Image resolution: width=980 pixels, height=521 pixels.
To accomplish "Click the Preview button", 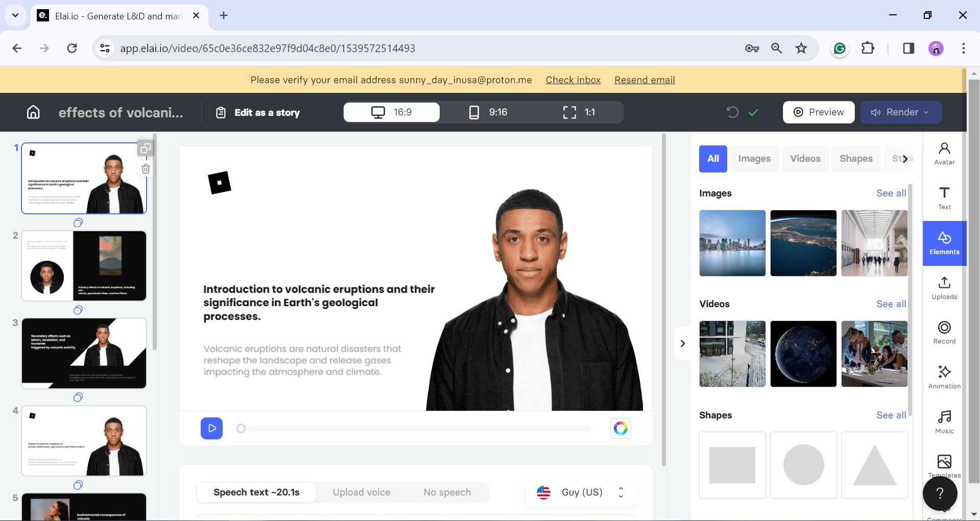I will 819,112.
